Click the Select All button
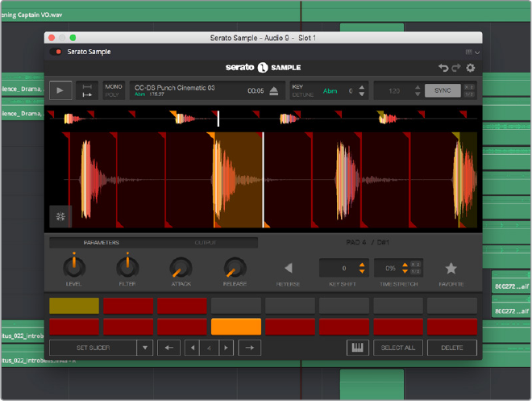 point(397,348)
